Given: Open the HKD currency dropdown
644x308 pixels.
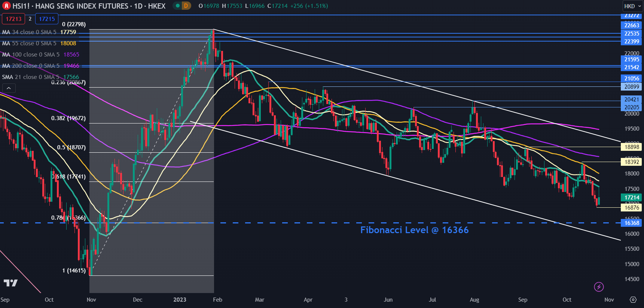Looking at the screenshot, I should [632, 6].
